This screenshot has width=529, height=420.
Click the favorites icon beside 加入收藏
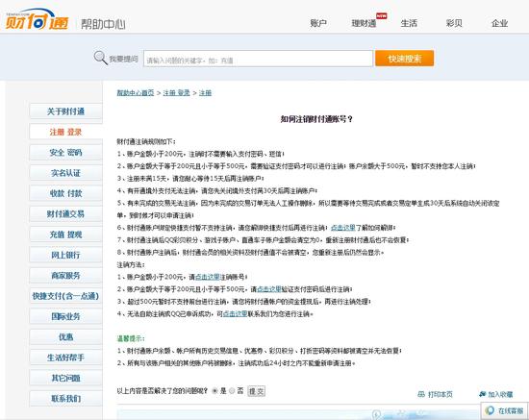click(x=483, y=394)
